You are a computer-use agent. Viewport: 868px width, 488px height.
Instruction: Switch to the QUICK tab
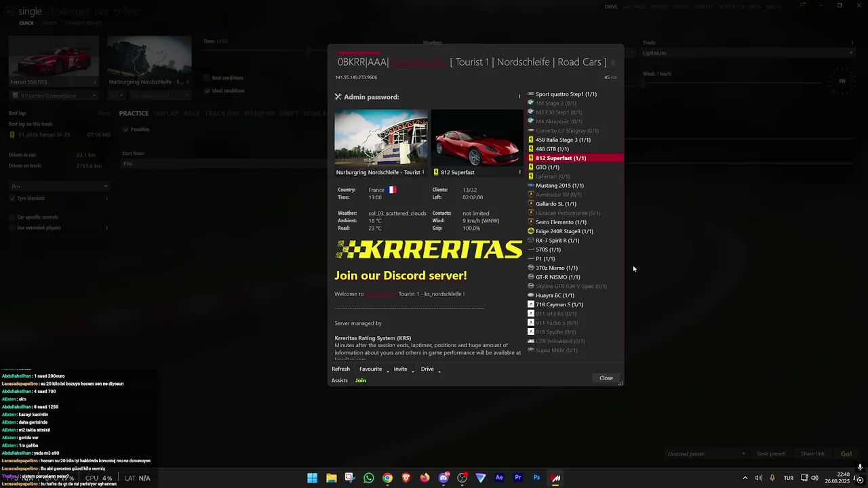[26, 23]
